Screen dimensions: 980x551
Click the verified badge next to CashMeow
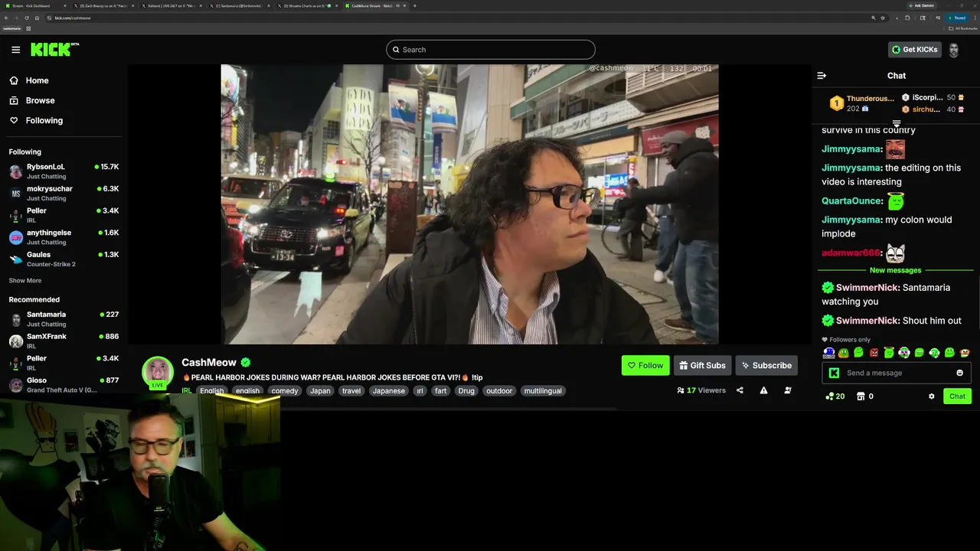[246, 363]
